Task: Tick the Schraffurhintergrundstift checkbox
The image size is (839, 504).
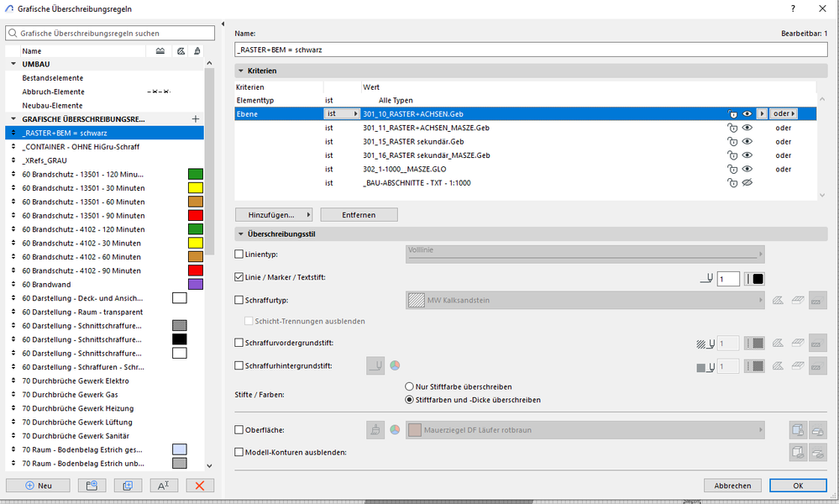Action: click(x=239, y=365)
